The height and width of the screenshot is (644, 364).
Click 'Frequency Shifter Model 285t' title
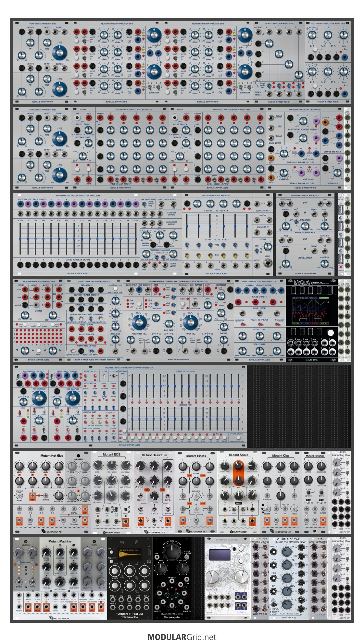305,196
